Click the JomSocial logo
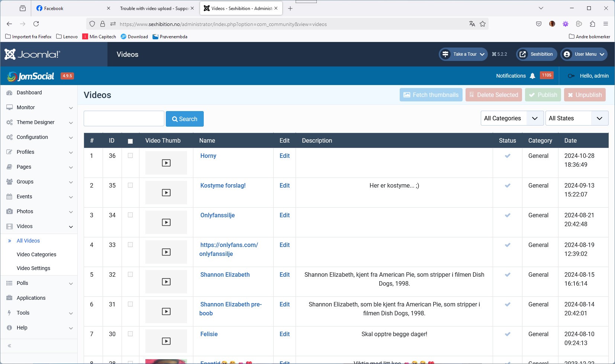The width and height of the screenshot is (615, 364). [31, 76]
